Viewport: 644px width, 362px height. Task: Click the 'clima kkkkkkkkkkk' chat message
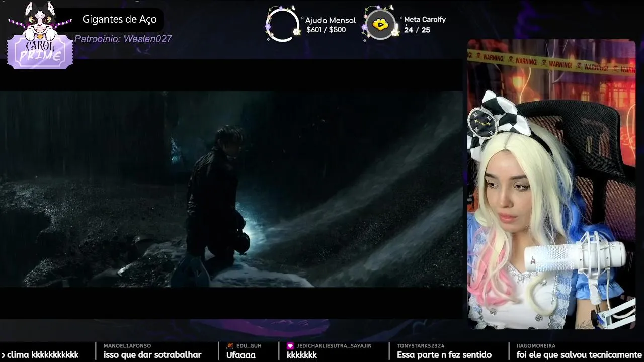click(40, 355)
